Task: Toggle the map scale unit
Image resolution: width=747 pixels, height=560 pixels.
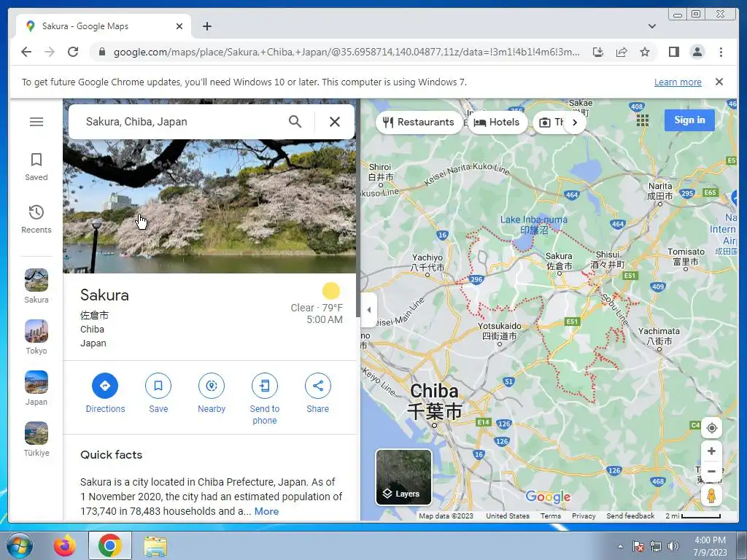Action: tap(693, 516)
